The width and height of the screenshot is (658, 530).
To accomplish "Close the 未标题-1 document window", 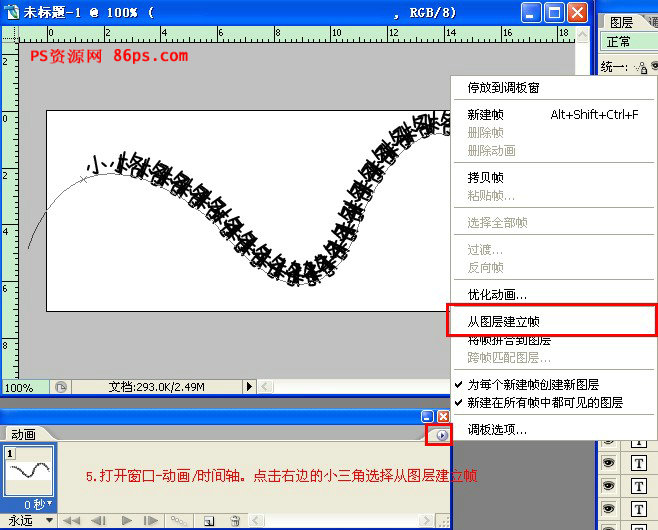I will [x=577, y=13].
